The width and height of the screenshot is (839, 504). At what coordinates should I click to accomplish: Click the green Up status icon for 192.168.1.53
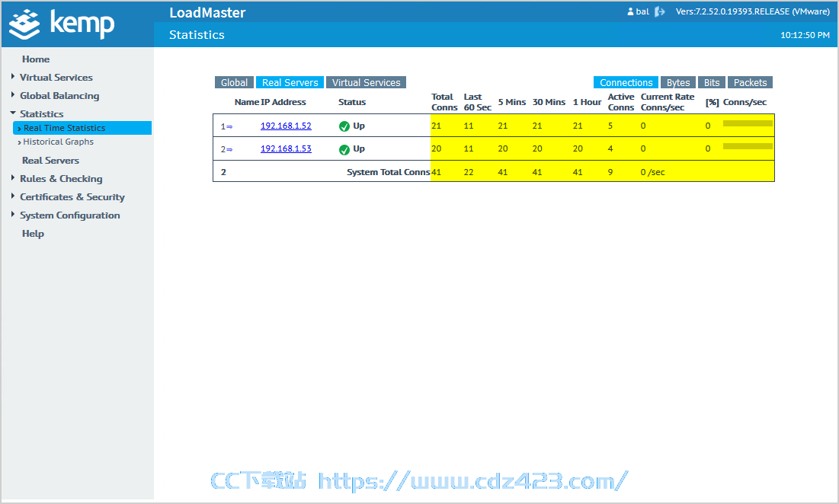[344, 150]
